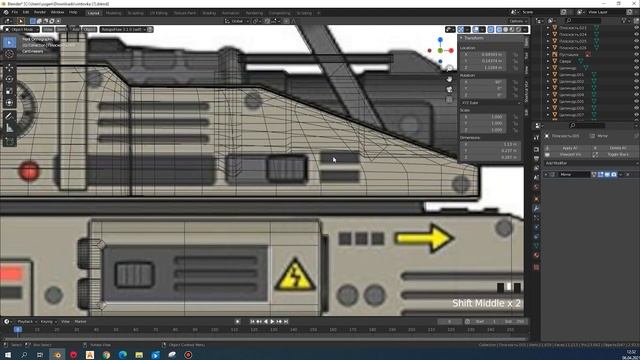Screen dimensions: 640x360
Task: Open the XYZ Euler rotation mode dropdown
Action: [491, 103]
